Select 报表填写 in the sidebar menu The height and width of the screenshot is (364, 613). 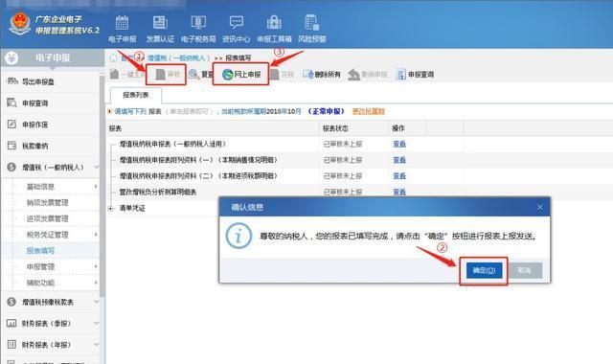tap(40, 251)
